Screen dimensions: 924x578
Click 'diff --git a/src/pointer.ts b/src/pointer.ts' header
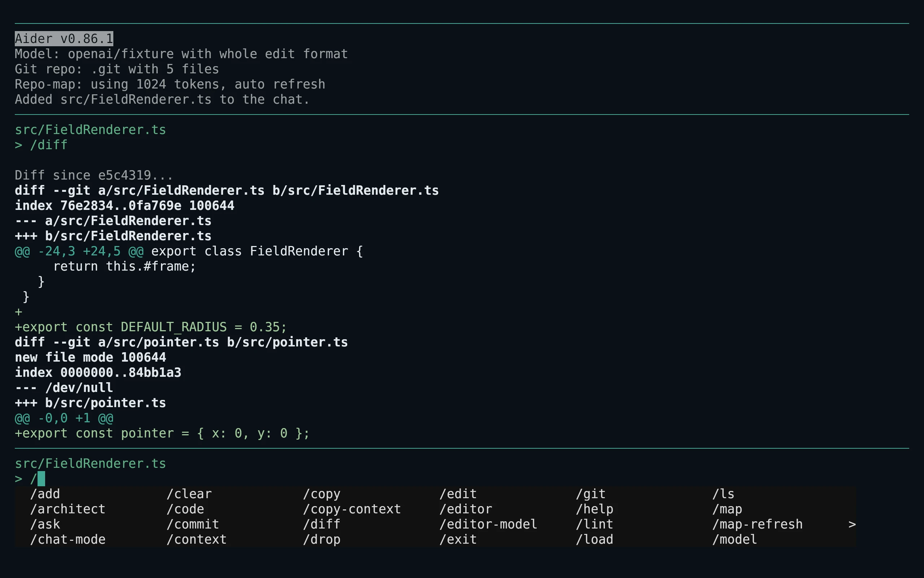181,342
